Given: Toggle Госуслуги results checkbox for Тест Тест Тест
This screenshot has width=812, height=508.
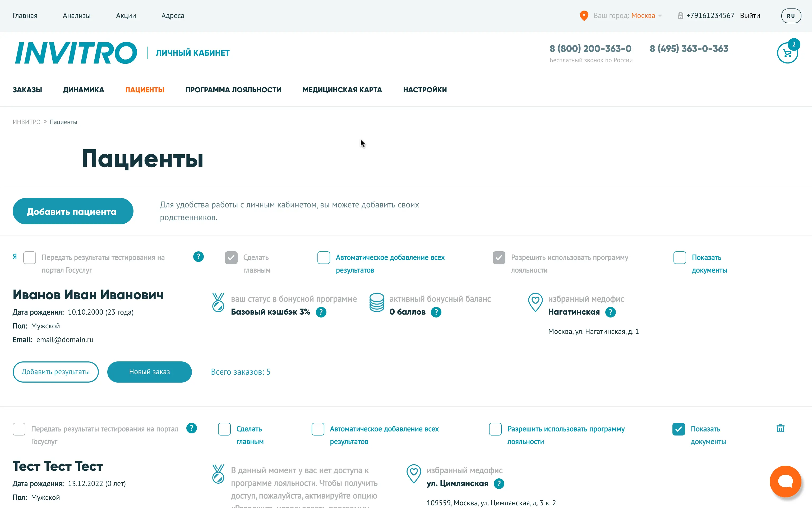Looking at the screenshot, I should tap(19, 429).
